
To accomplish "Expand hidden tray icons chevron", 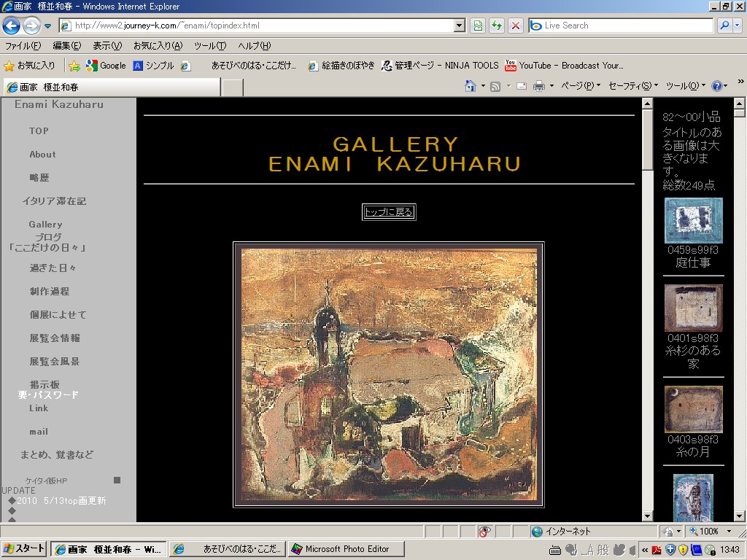I will [x=645, y=551].
